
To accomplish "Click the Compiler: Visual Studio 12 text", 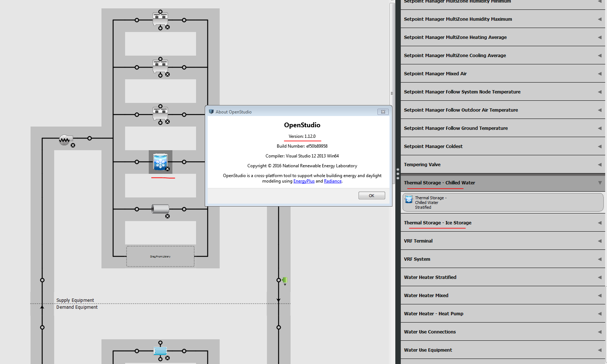I will [302, 156].
